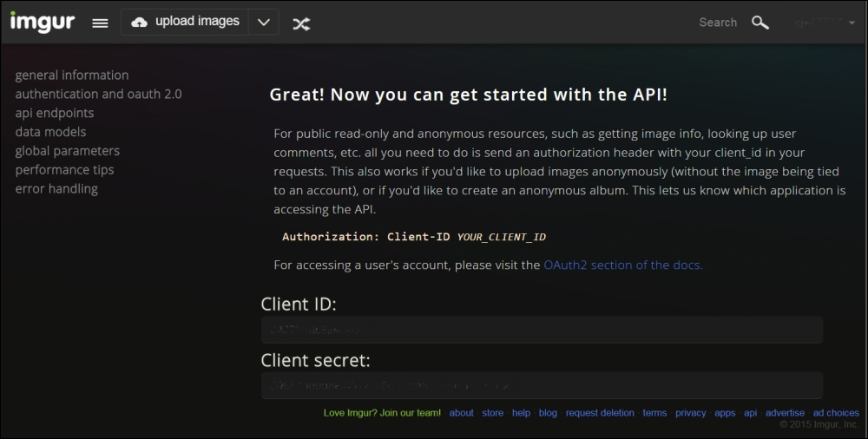868x439 pixels.
Task: Open performance tips section
Action: coord(65,170)
